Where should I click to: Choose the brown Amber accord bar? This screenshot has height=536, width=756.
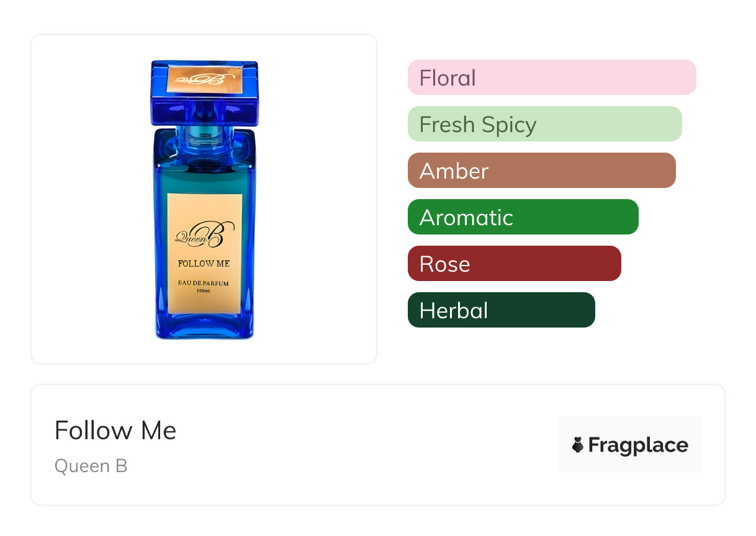541,171
